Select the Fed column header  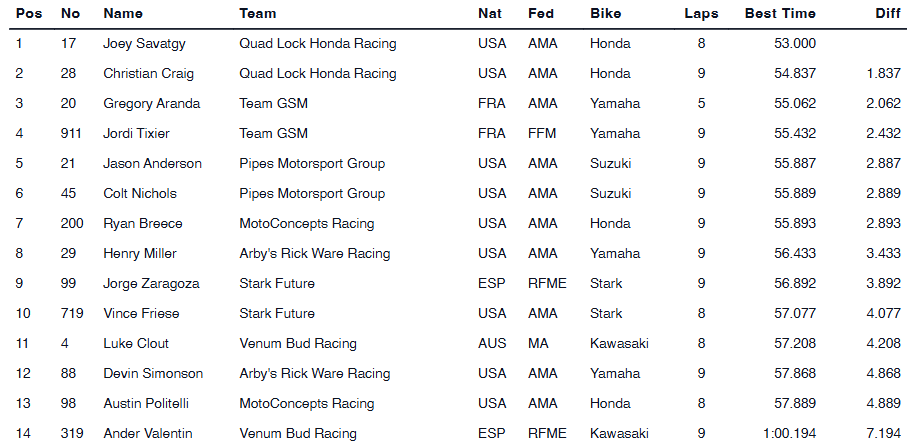coord(541,14)
